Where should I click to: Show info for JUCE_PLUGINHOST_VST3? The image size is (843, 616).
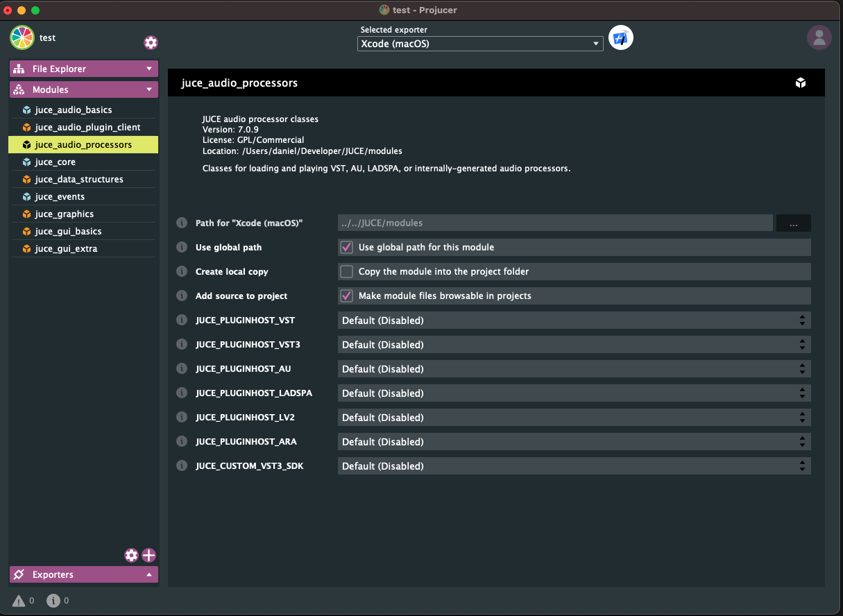[x=182, y=344]
